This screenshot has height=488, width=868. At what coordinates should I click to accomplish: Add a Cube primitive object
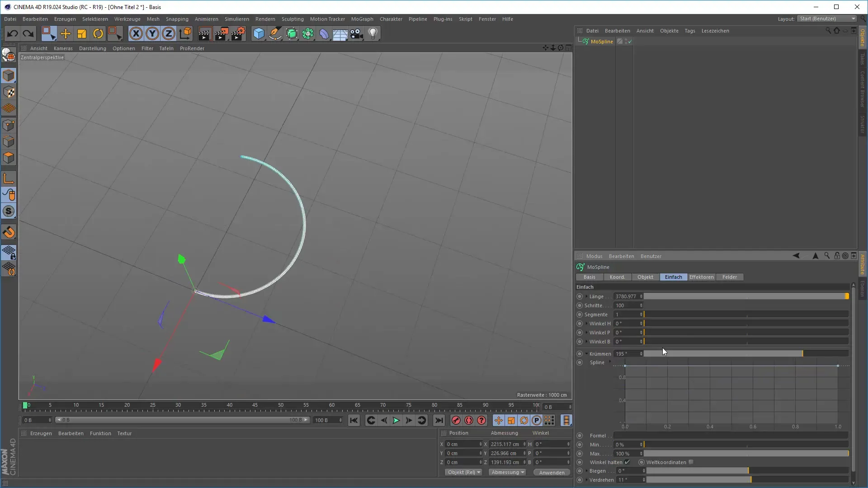pyautogui.click(x=259, y=33)
